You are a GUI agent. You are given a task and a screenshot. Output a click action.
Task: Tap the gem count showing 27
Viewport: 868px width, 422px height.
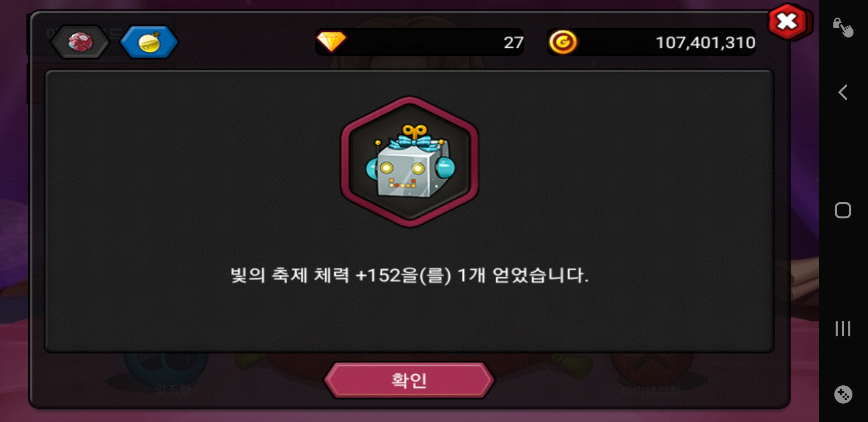(x=513, y=42)
